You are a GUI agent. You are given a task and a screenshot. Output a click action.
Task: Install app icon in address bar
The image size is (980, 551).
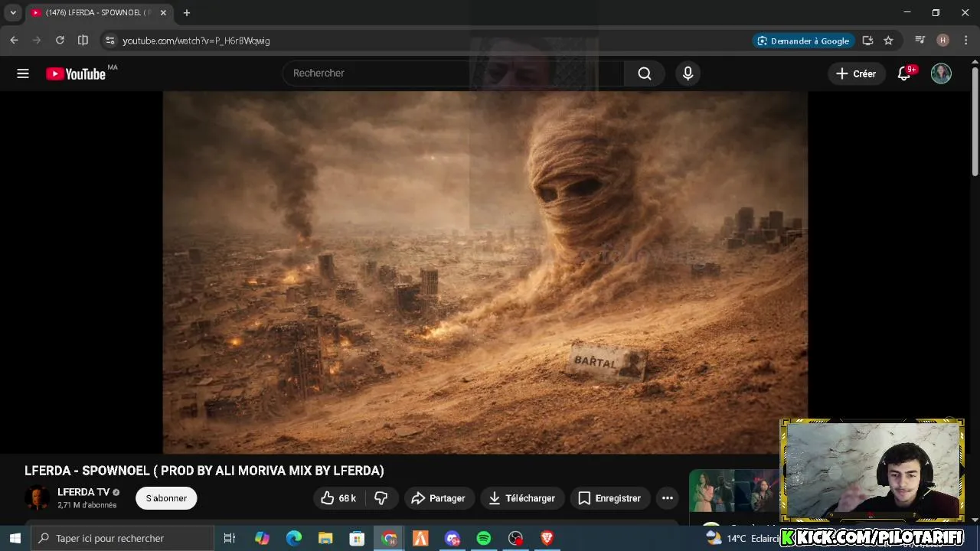click(x=867, y=41)
